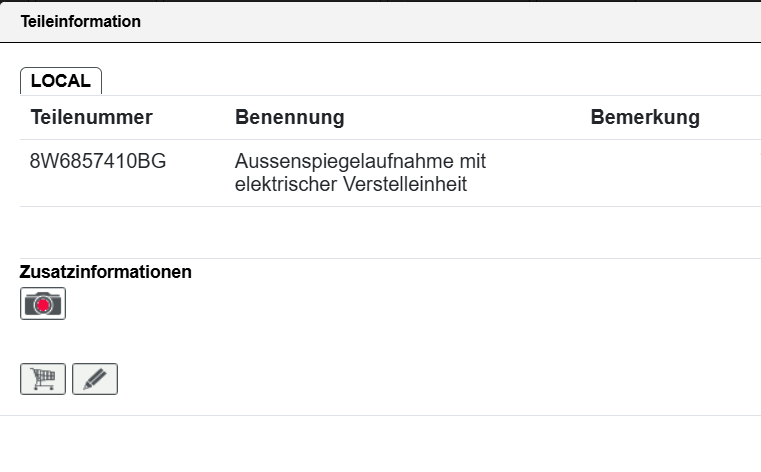This screenshot has height=472, width=761.
Task: Switch to the LOCAL tab
Action: click(x=60, y=81)
